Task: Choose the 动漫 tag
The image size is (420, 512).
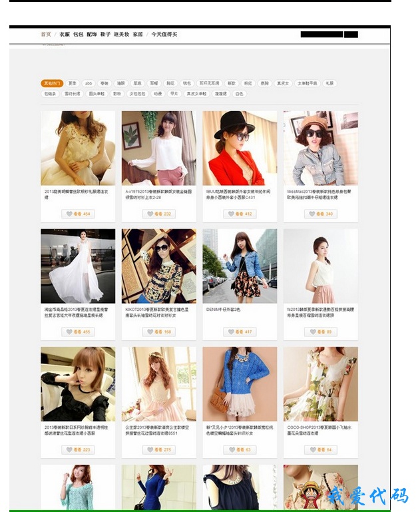Action: coord(158,94)
